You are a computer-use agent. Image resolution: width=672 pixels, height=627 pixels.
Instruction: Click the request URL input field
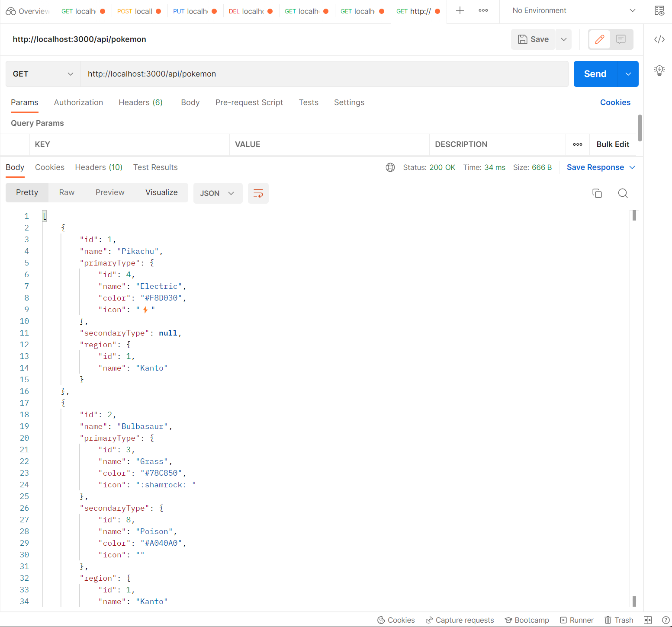click(x=325, y=74)
